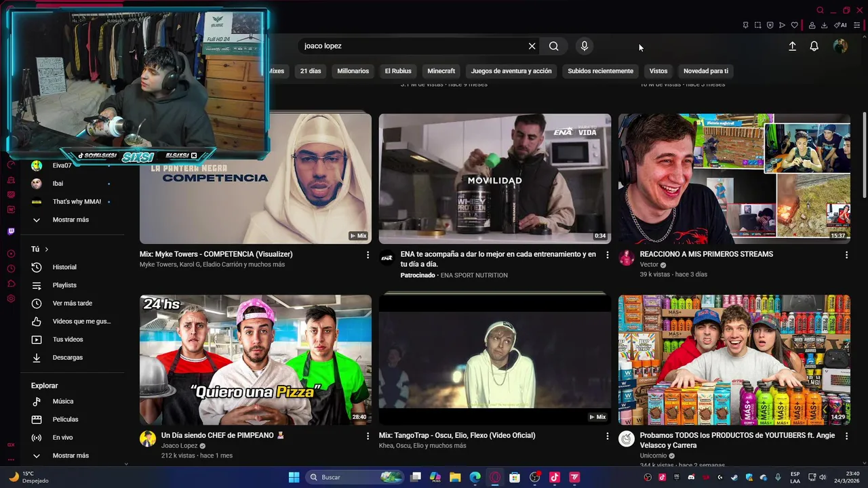Play the Quiero una Pizza chef thumbnail
This screenshot has width=868, height=488.
256,360
